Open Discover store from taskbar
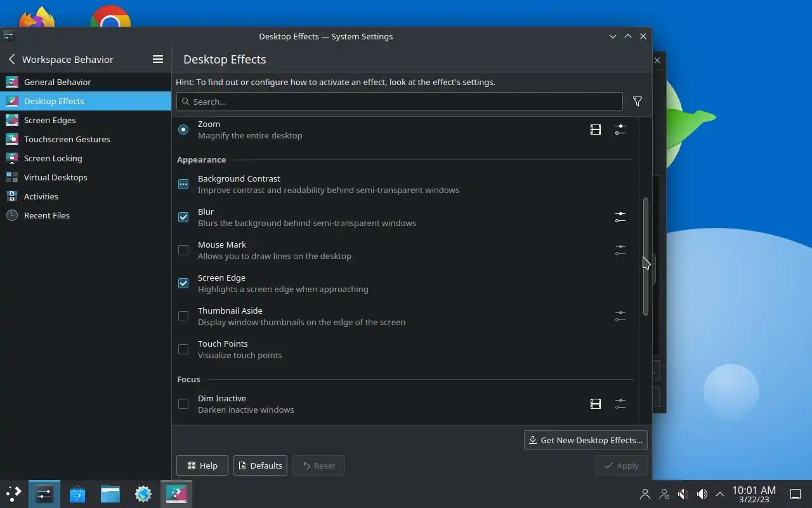The width and height of the screenshot is (812, 508). [77, 493]
